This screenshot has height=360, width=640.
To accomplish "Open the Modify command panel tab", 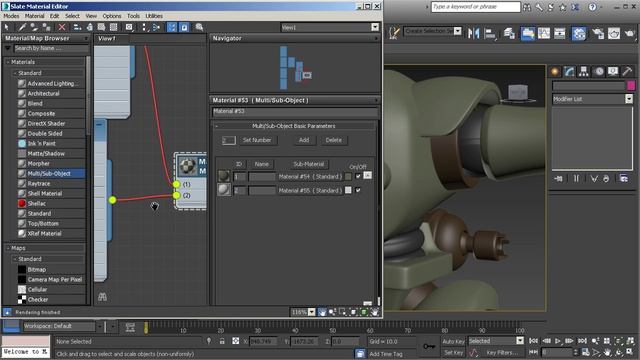I will coord(569,71).
